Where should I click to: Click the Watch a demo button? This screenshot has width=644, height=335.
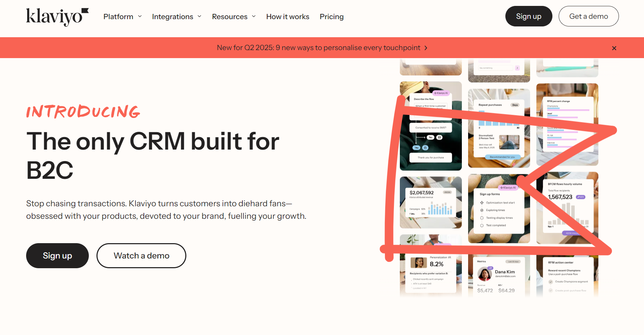(x=141, y=256)
